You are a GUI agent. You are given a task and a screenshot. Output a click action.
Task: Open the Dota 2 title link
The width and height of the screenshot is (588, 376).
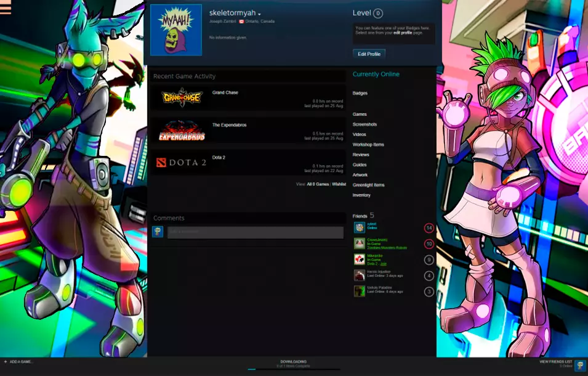coord(219,157)
